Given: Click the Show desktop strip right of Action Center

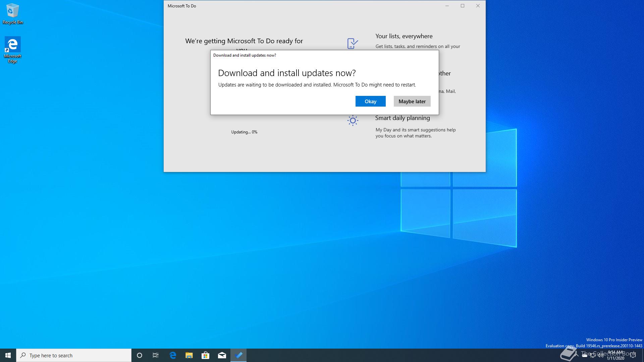Looking at the screenshot, I should 643,355.
